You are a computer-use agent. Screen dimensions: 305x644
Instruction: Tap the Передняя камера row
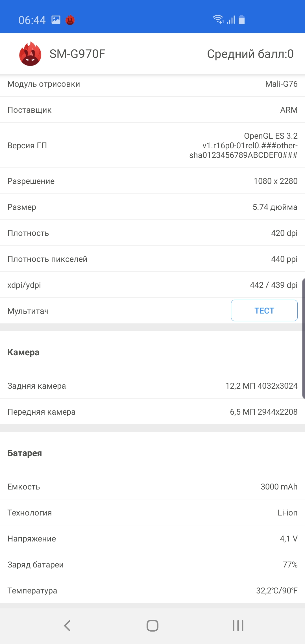pyautogui.click(x=152, y=412)
